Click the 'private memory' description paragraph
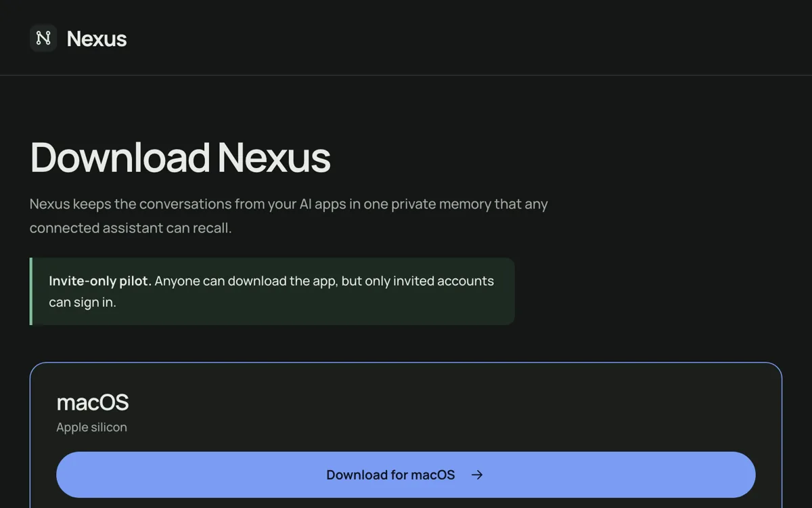 (x=289, y=215)
